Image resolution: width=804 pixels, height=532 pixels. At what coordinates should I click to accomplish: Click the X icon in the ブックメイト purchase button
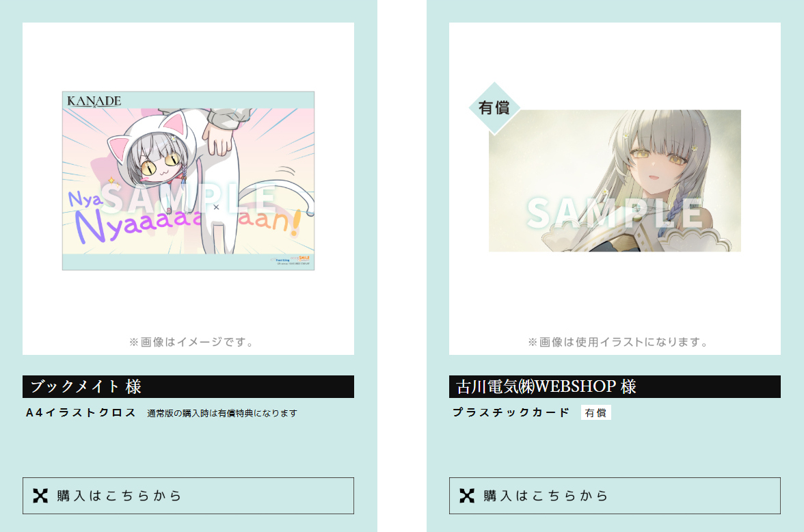point(40,496)
